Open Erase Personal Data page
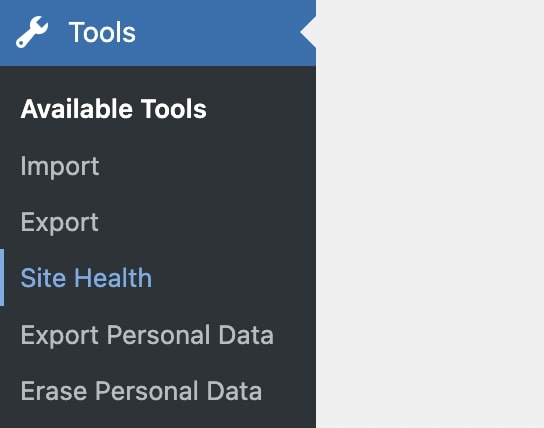Viewport: 544px width, 428px height. [141, 391]
